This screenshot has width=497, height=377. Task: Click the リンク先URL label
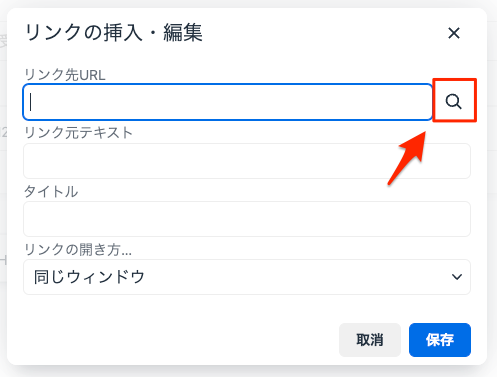65,75
